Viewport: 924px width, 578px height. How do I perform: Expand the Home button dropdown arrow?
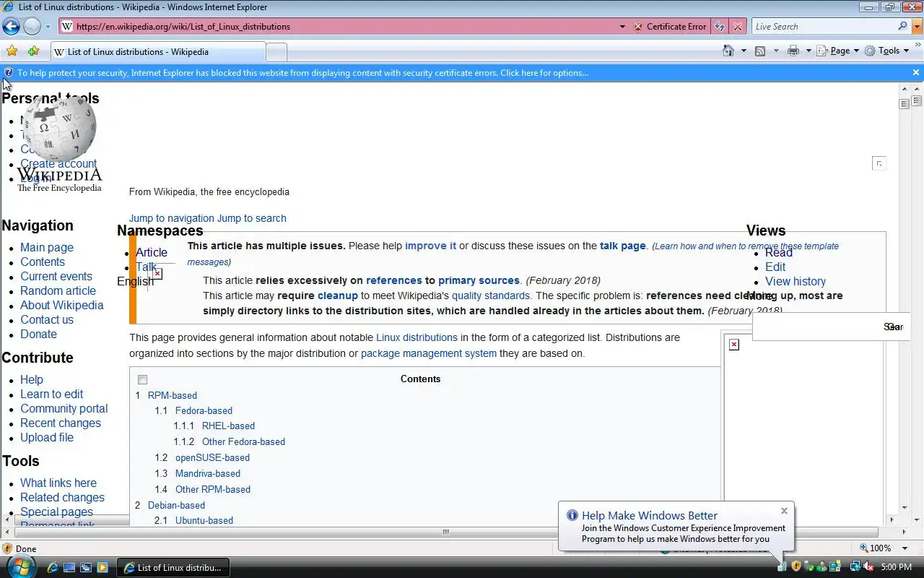click(x=744, y=51)
